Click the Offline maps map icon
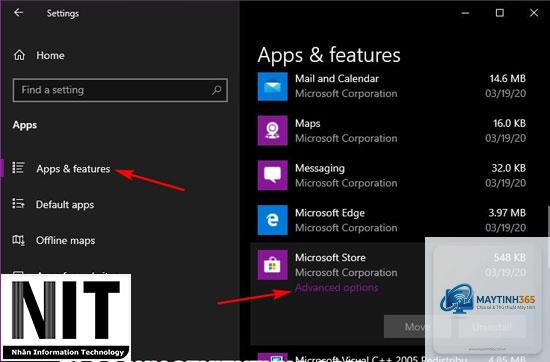 pos(18,240)
